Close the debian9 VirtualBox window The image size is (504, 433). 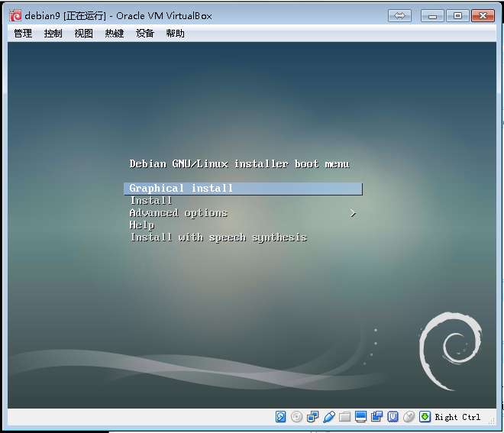[x=483, y=15]
